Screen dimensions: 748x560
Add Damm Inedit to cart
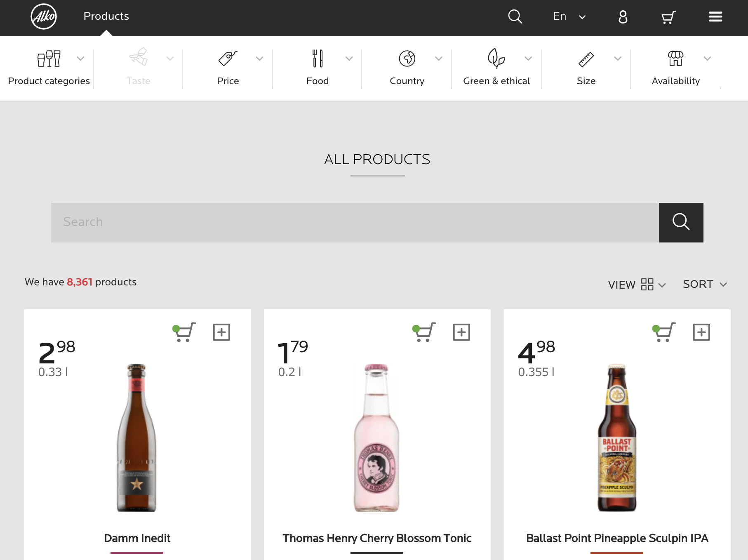pos(184,332)
